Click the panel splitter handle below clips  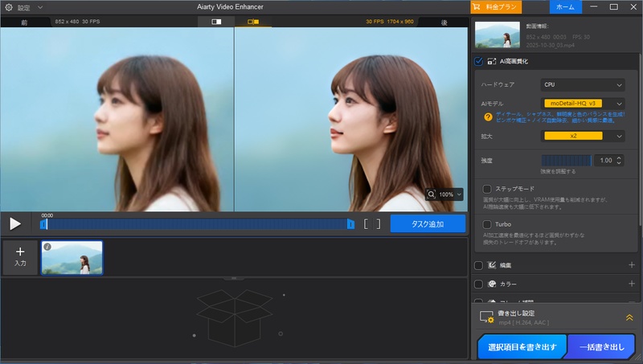point(234,278)
